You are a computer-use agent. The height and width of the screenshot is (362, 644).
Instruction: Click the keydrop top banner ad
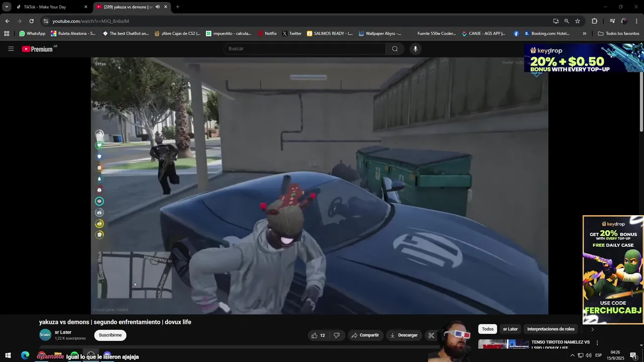click(x=584, y=58)
